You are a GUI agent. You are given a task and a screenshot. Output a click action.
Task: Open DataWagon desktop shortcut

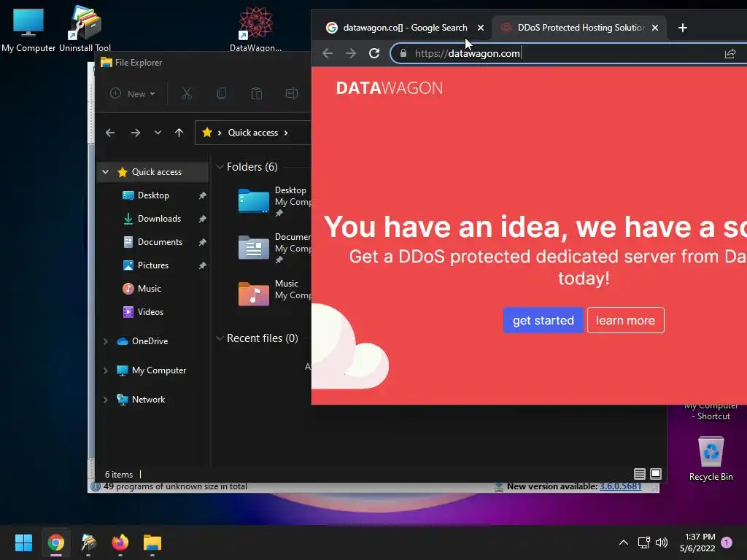click(x=256, y=29)
